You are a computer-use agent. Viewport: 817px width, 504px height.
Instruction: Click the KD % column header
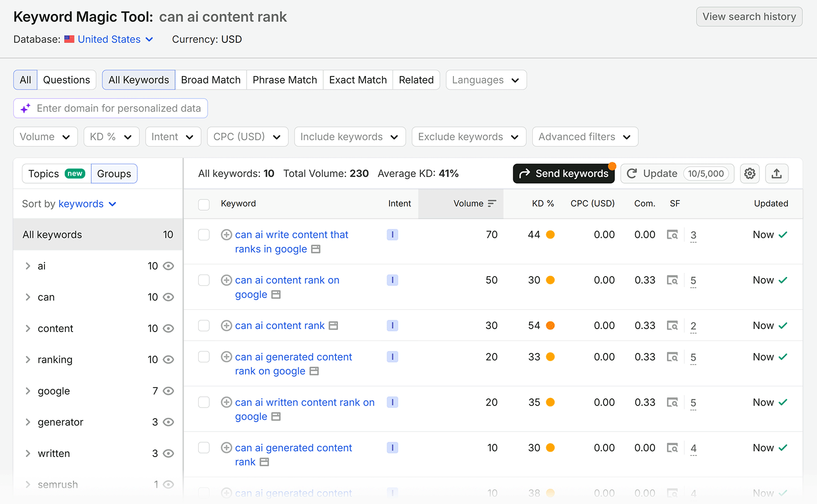[x=543, y=204]
